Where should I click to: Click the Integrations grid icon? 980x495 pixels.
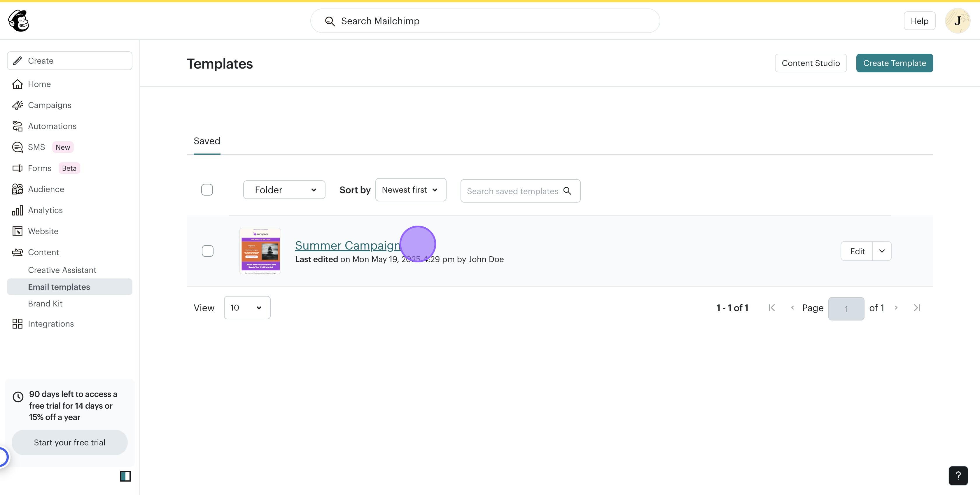[x=17, y=324]
